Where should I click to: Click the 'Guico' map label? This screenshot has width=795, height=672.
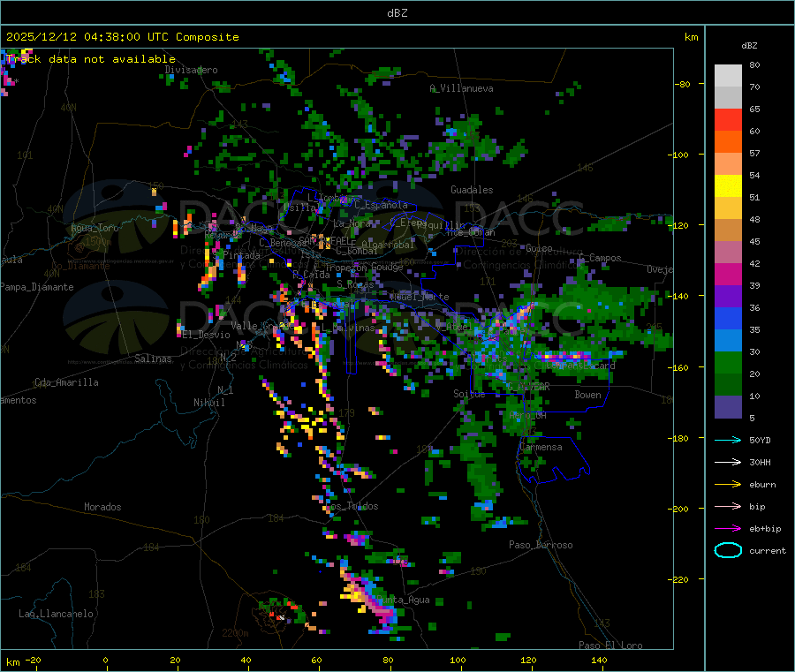[x=540, y=248]
